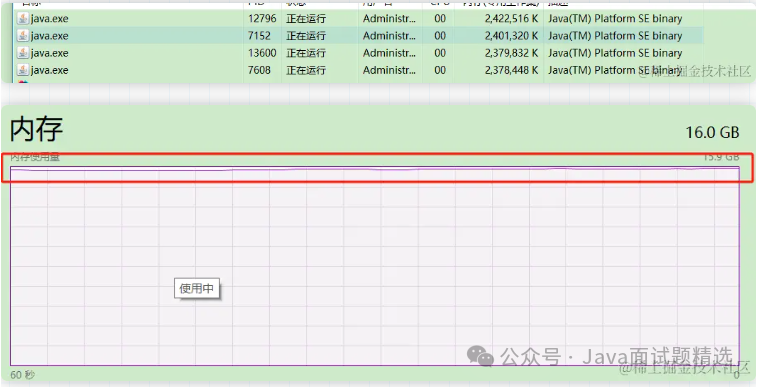This screenshot has height=387, width=757.
Task: Click the Java icon for PID 12796
Action: (23, 19)
